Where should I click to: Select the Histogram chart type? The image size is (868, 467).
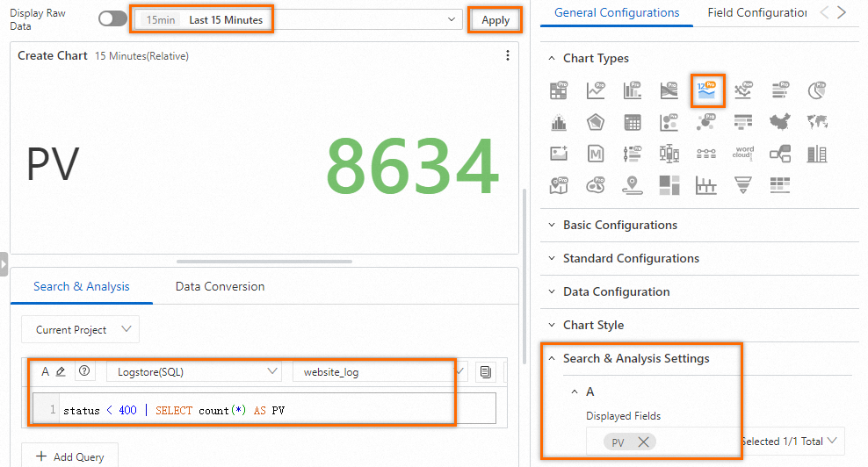click(559, 122)
